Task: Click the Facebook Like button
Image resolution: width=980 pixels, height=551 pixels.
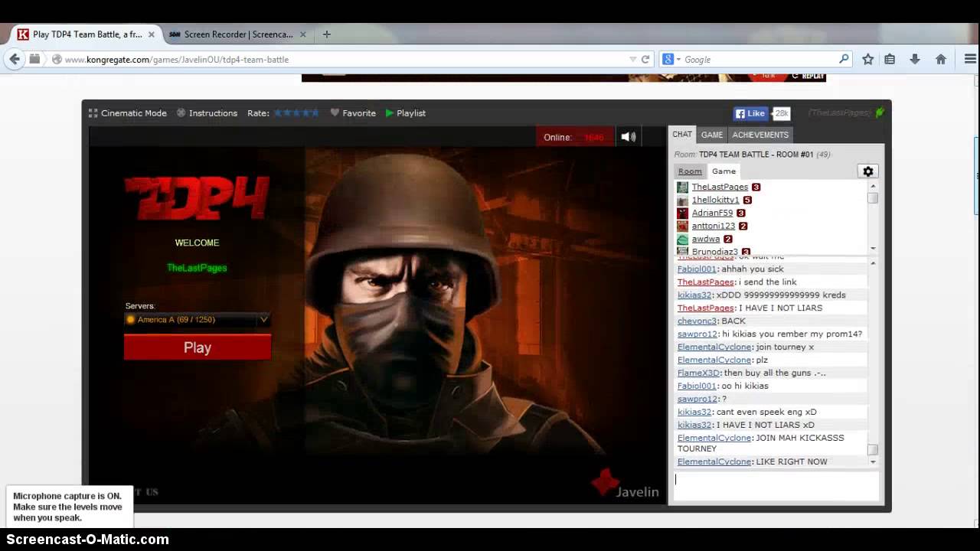Action: pyautogui.click(x=750, y=113)
